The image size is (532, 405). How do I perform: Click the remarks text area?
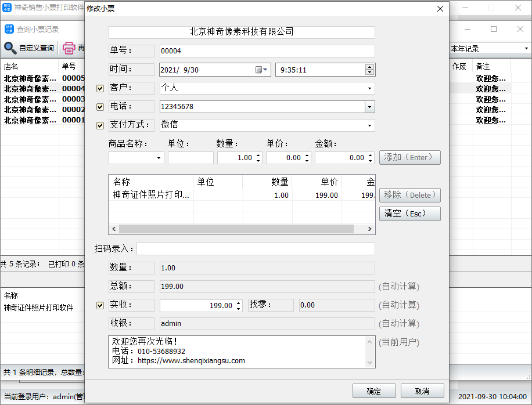click(238, 352)
